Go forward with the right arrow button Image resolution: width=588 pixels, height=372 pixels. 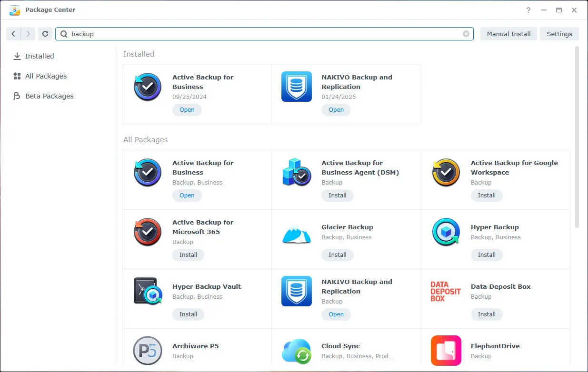coord(28,34)
